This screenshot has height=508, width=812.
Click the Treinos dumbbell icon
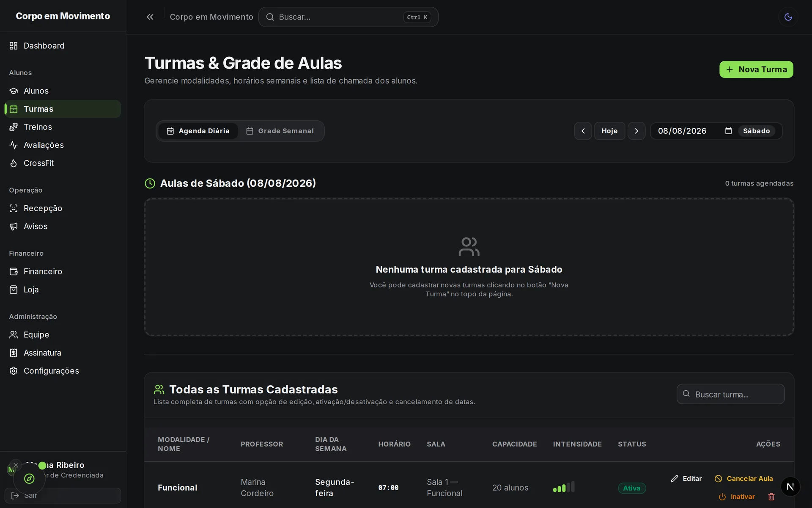coord(14,127)
